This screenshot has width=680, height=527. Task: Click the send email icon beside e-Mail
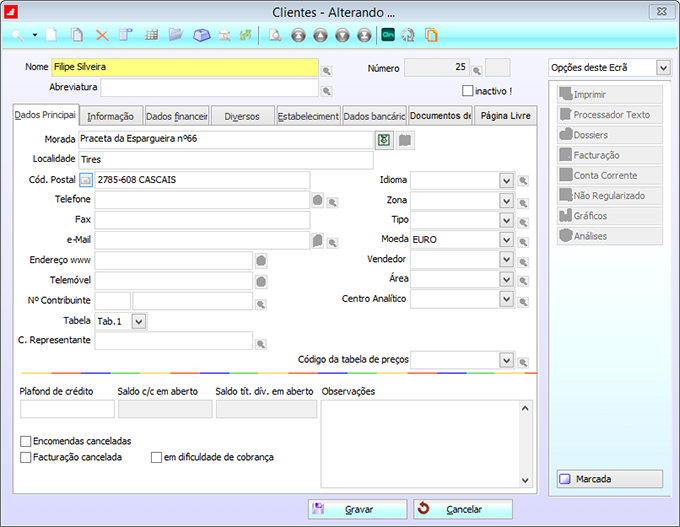(x=318, y=240)
